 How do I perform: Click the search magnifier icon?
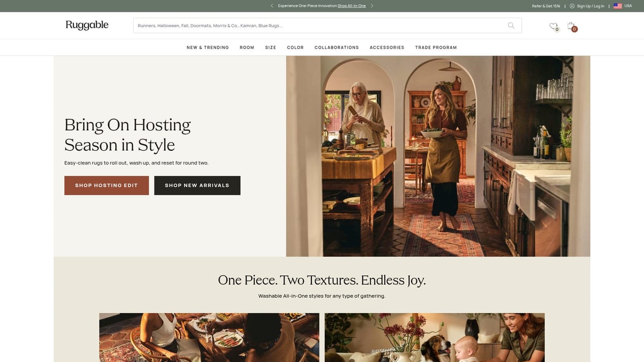[511, 25]
